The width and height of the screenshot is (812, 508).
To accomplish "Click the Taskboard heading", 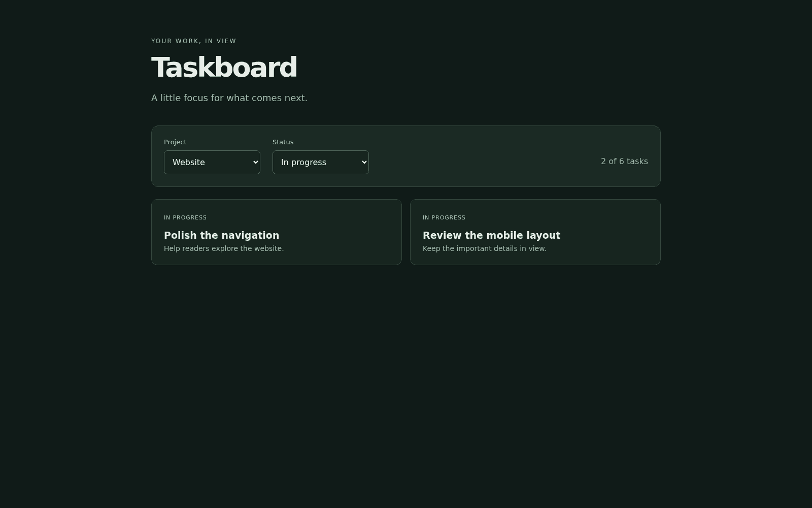I will [224, 67].
